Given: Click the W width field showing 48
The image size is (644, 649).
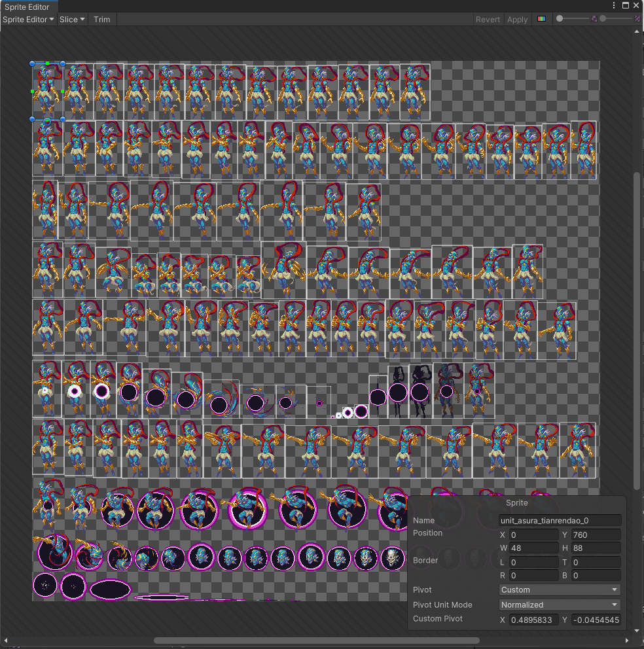Looking at the screenshot, I should coord(533,548).
